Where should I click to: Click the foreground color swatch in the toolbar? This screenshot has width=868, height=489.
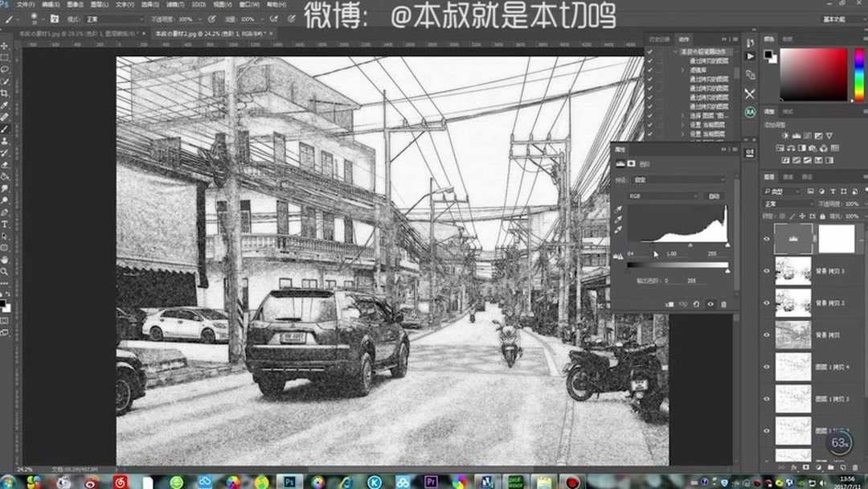click(x=4, y=304)
